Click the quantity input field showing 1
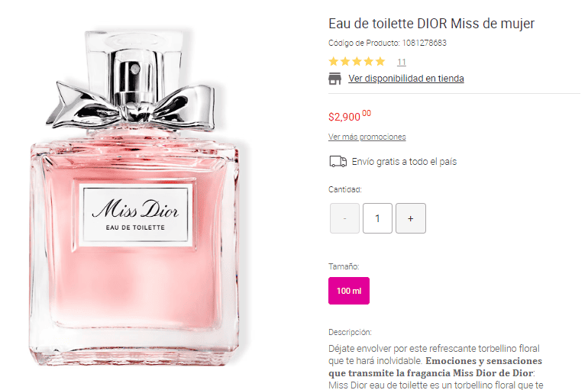 [378, 218]
